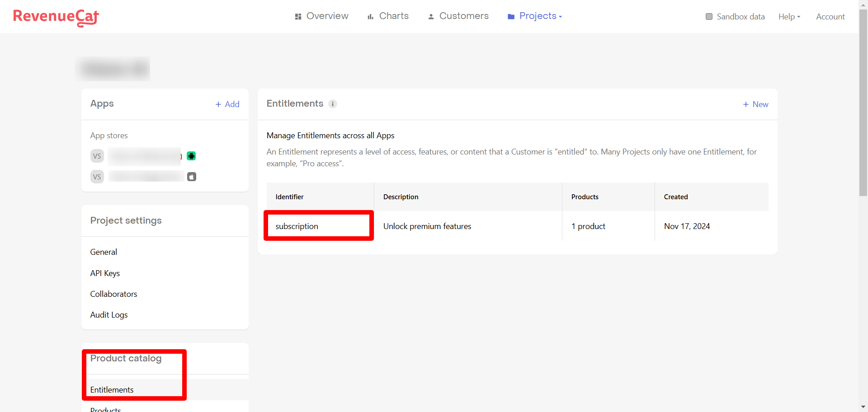Create a New entitlement
The height and width of the screenshot is (412, 868).
click(x=755, y=104)
